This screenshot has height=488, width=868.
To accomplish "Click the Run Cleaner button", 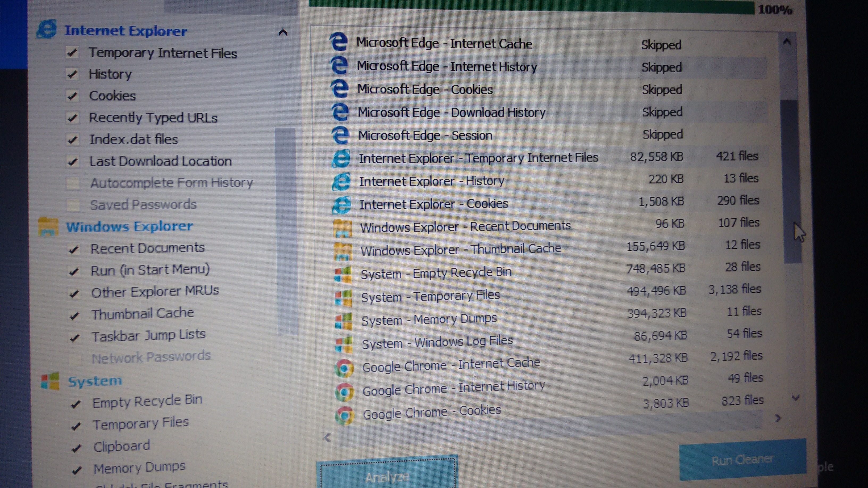I will pos(743,460).
